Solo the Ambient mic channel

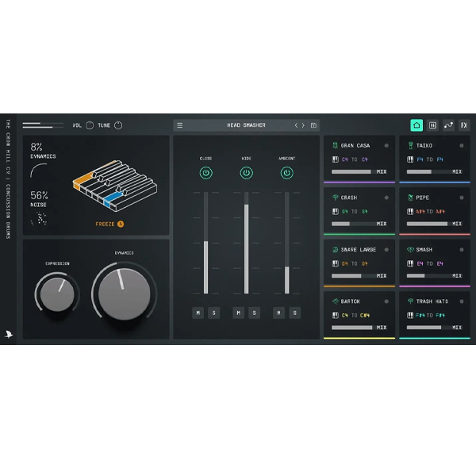coord(294,313)
